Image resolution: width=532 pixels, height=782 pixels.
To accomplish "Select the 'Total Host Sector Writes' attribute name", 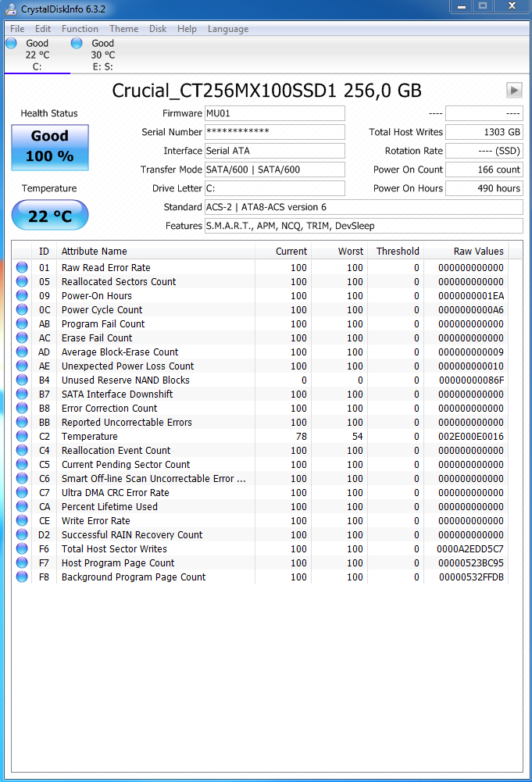I will pyautogui.click(x=114, y=548).
